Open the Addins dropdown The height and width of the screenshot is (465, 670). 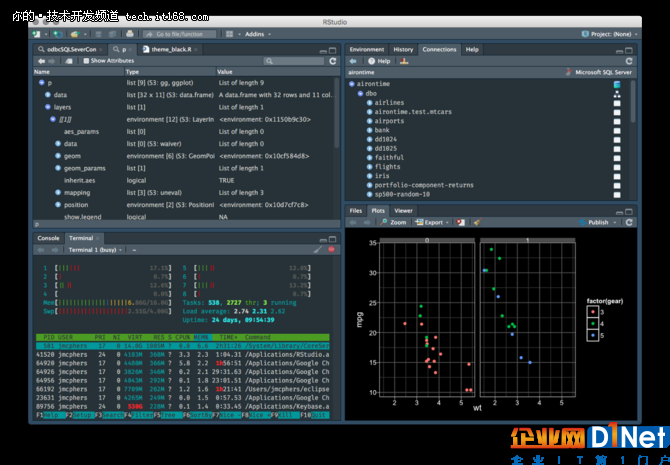(x=258, y=34)
